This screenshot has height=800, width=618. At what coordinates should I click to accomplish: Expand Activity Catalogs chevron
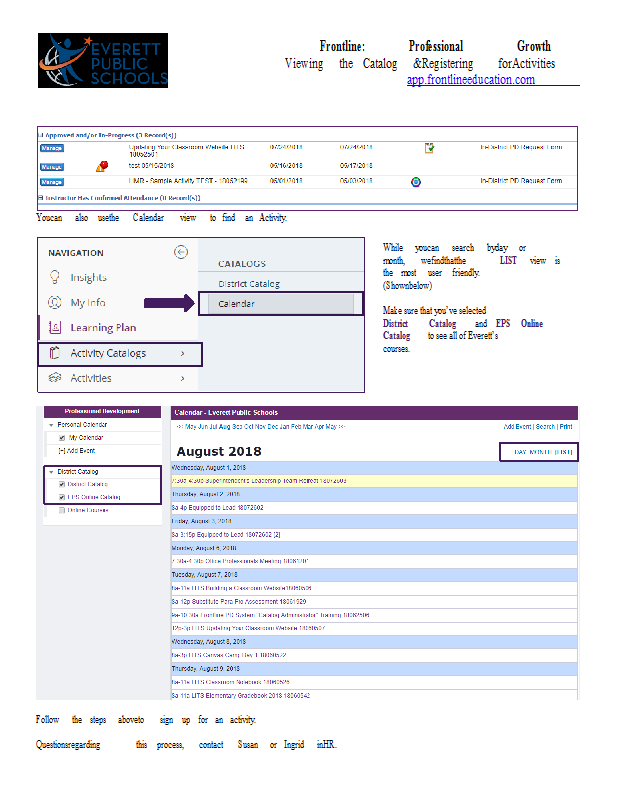(183, 354)
